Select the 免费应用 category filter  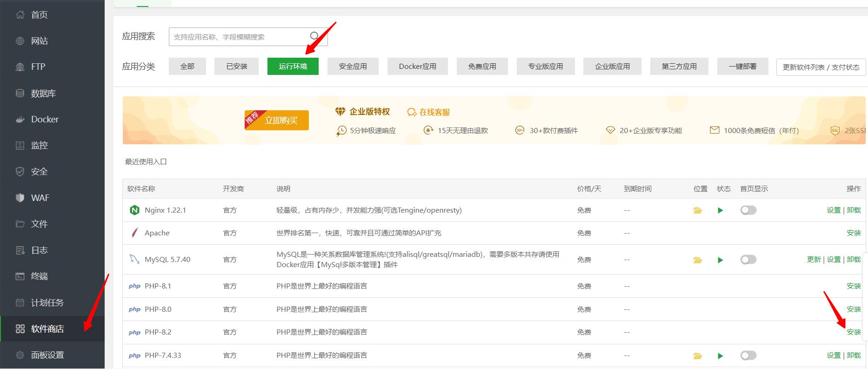[482, 67]
